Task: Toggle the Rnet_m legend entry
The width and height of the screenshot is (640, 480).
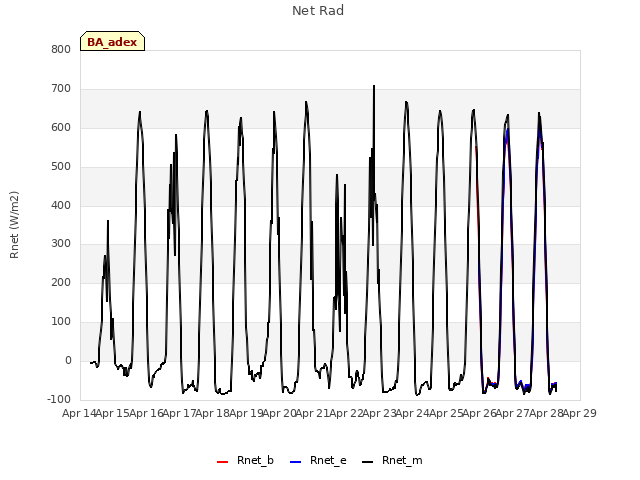Action: pyautogui.click(x=392, y=460)
